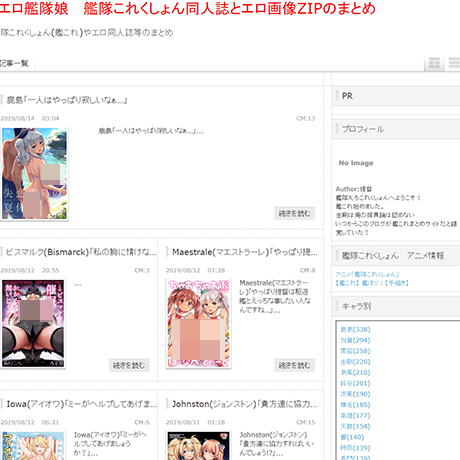The height and width of the screenshot is (460, 460).
Task: Click the Author line in profile
Action: [x=354, y=189]
